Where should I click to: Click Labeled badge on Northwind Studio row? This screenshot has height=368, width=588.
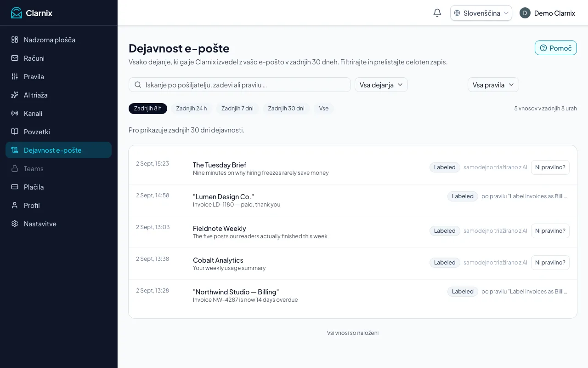pyautogui.click(x=463, y=292)
